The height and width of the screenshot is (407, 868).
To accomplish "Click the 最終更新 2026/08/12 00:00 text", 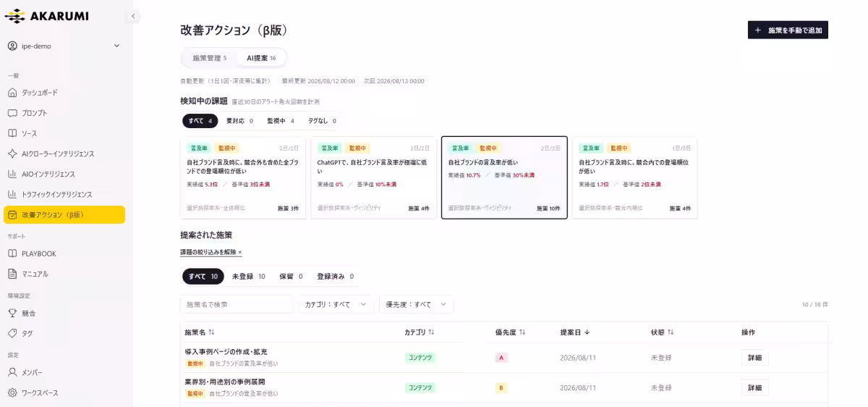I will pos(318,81).
